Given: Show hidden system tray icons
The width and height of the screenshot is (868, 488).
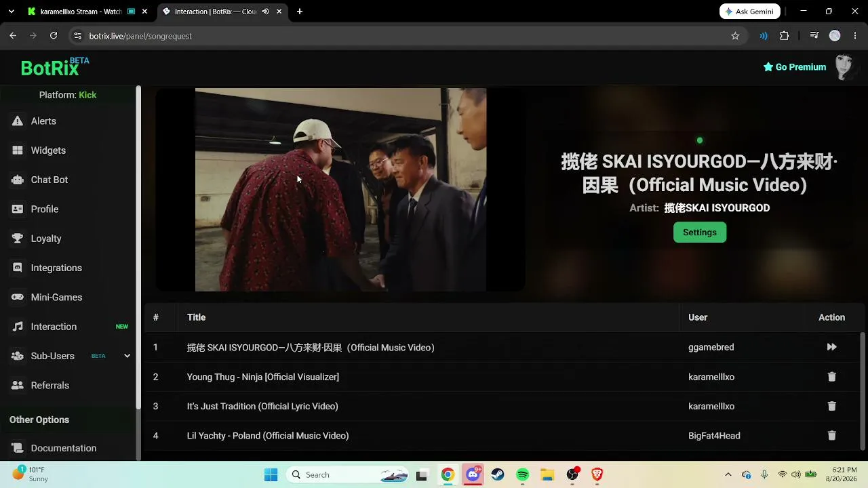Looking at the screenshot, I should [x=728, y=474].
